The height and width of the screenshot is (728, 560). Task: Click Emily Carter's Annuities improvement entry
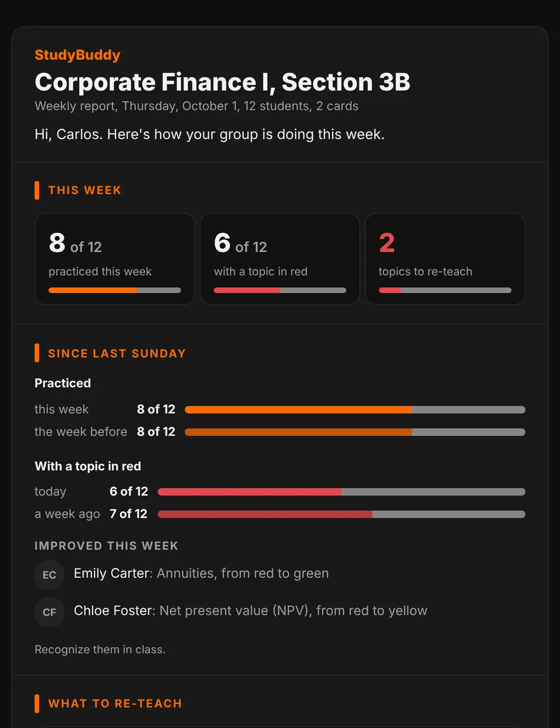pos(201,573)
